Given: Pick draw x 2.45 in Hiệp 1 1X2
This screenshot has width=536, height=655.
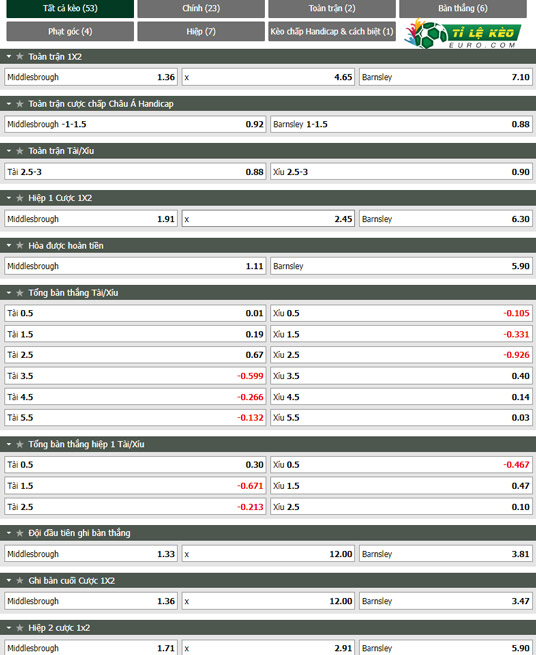Looking at the screenshot, I should (x=268, y=219).
